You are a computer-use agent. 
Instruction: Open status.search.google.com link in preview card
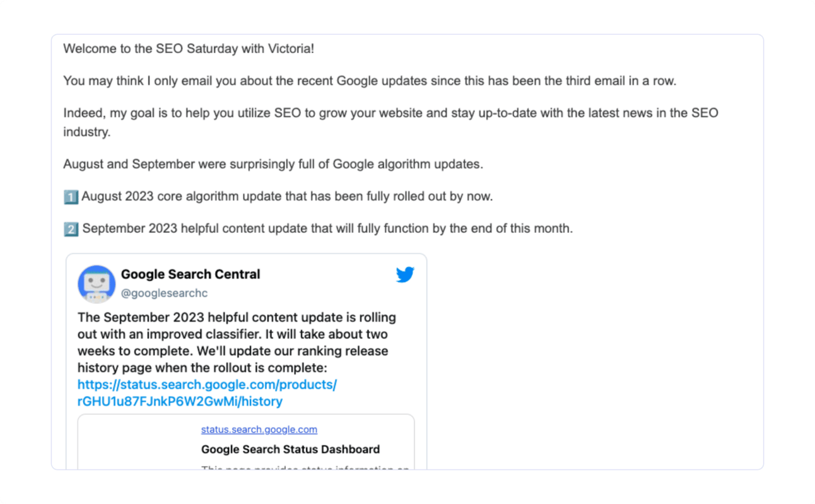coord(259,430)
